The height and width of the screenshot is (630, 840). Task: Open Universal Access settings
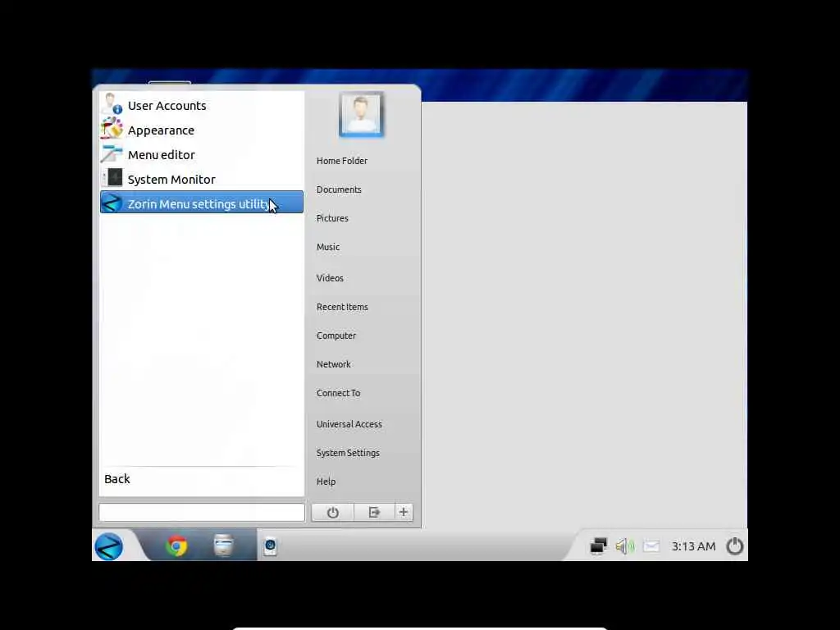pos(349,424)
